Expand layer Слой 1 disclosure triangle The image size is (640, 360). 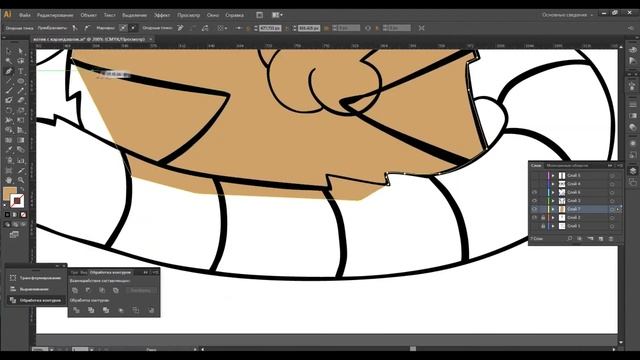pos(553,226)
